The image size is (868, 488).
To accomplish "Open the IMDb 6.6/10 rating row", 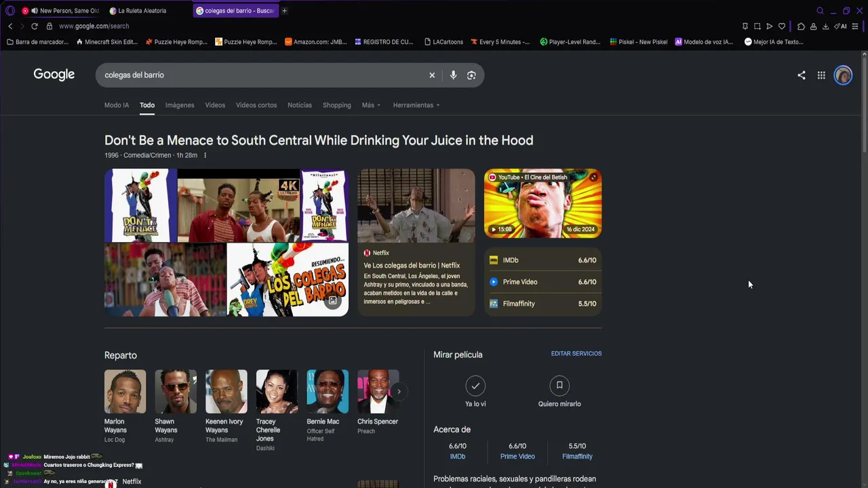I will [x=542, y=260].
